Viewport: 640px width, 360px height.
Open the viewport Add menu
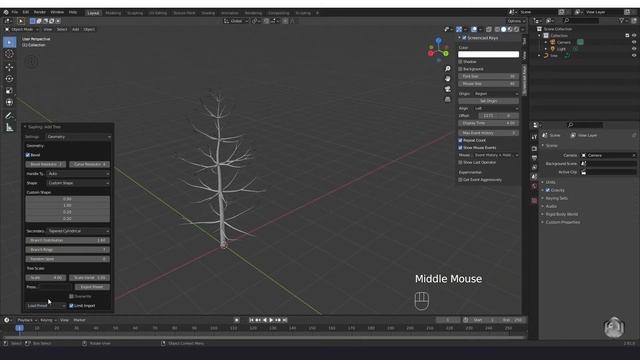[76, 29]
